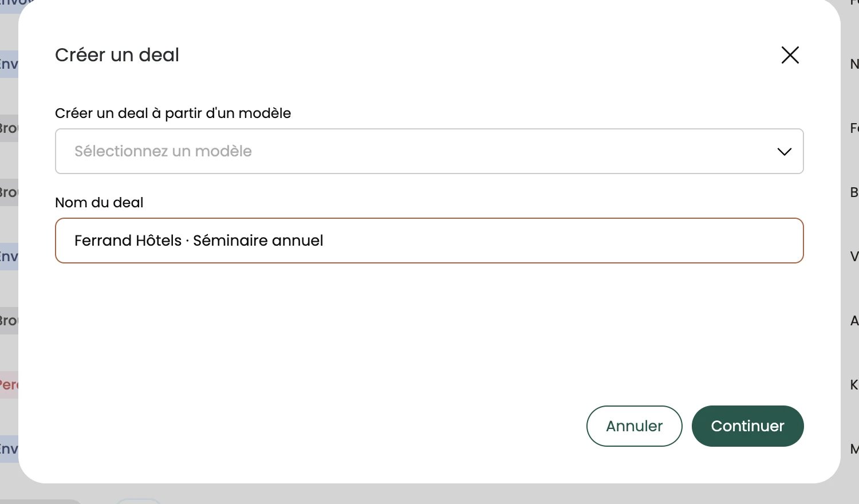Click the Continuer button

tap(748, 426)
